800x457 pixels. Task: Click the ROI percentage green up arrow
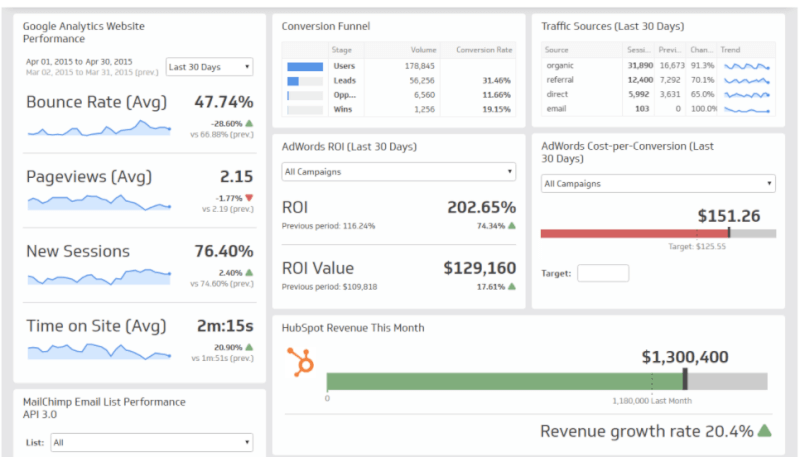point(512,226)
